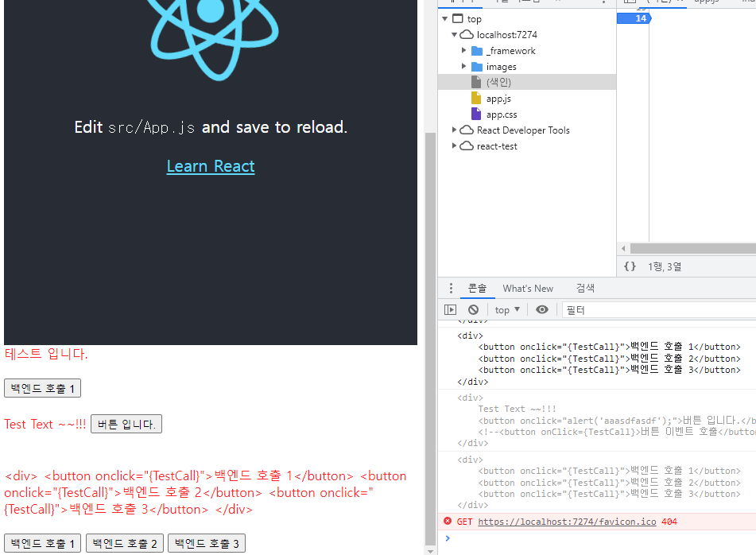Click the 버튼 입니다. button
Viewport: 756px width, 555px height.
coord(126,424)
